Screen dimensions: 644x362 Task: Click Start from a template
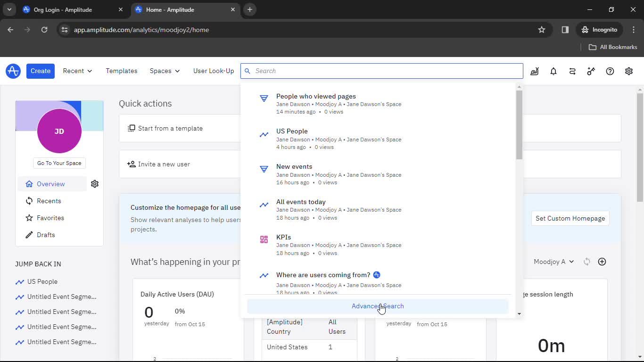[x=165, y=128]
